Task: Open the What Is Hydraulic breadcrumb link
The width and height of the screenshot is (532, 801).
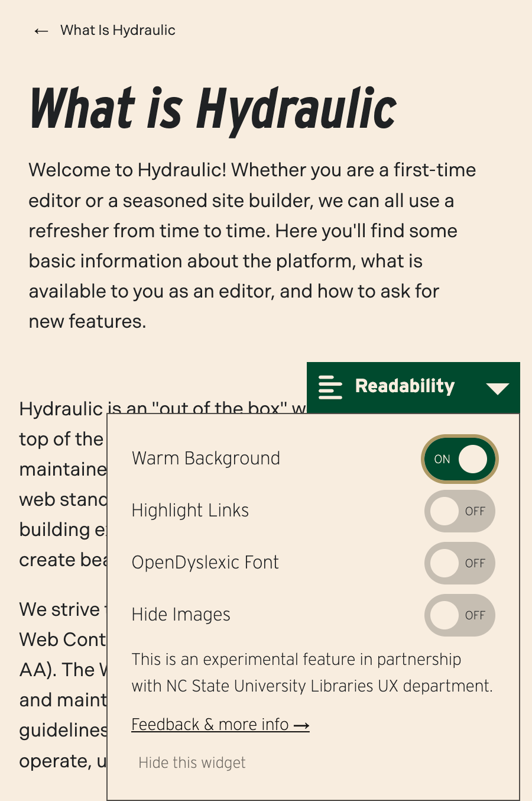Action: tap(118, 30)
